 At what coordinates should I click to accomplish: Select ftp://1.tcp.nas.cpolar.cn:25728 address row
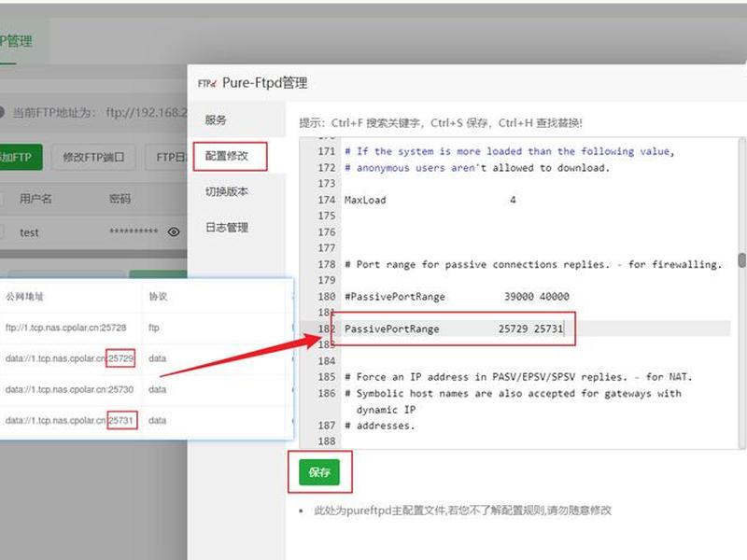coord(65,328)
